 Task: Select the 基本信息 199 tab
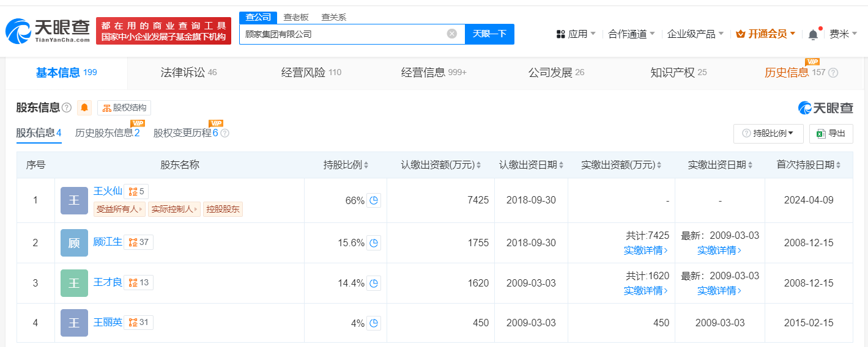(67, 73)
